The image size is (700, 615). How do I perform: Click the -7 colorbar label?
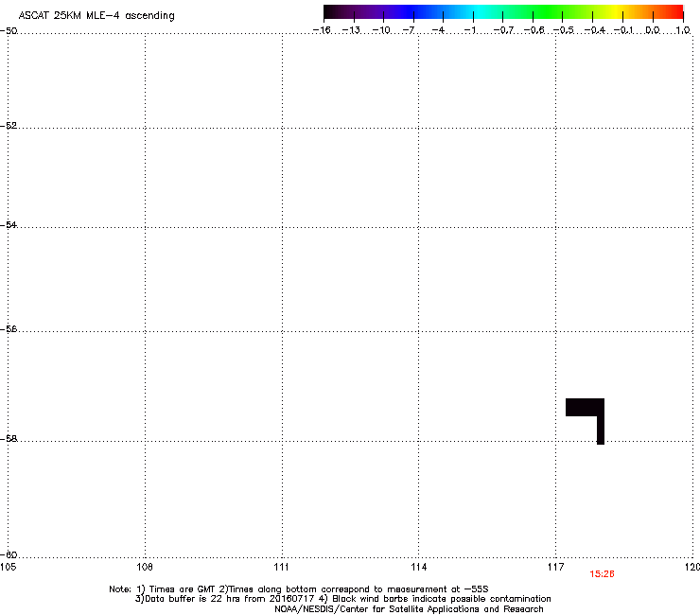pos(409,30)
